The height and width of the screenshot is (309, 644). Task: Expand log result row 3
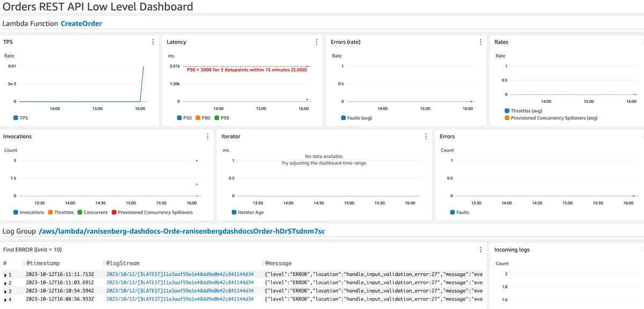5,291
